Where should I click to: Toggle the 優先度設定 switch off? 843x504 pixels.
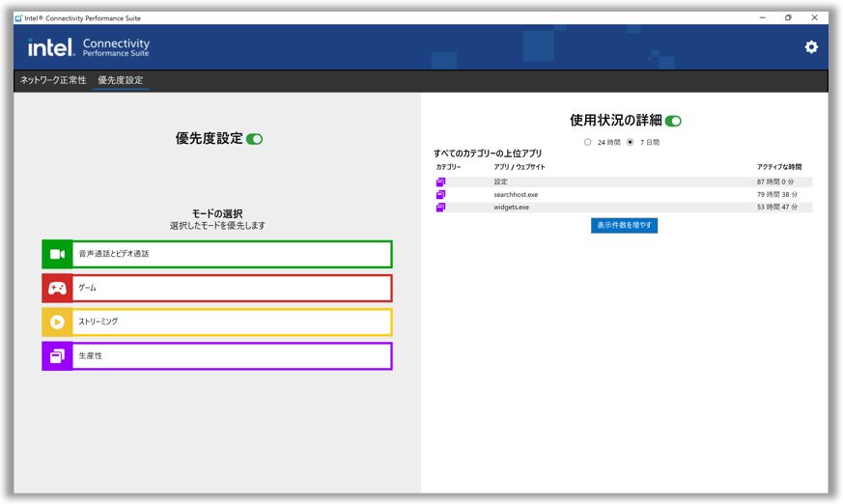tap(254, 139)
